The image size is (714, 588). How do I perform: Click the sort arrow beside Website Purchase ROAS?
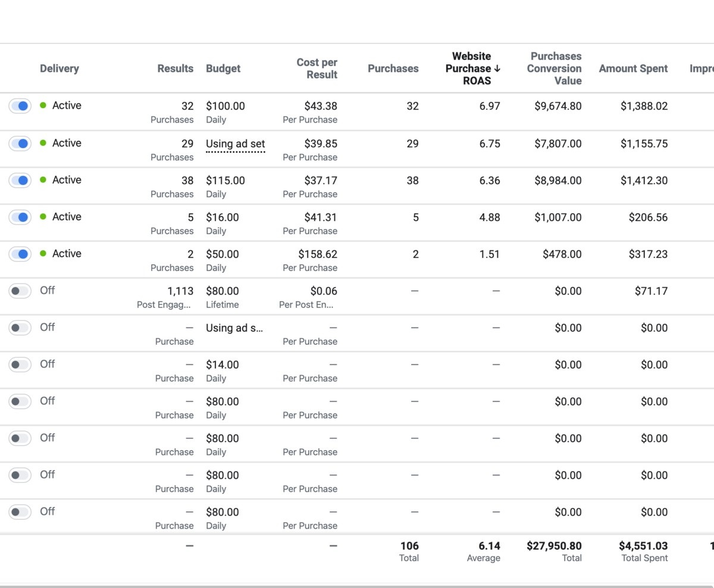(x=497, y=68)
